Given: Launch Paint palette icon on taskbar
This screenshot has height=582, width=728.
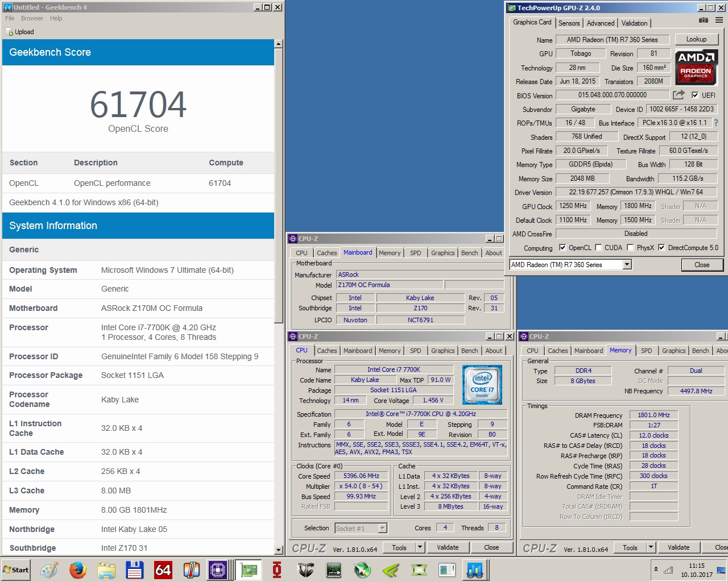Looking at the screenshot, I should click(49, 570).
